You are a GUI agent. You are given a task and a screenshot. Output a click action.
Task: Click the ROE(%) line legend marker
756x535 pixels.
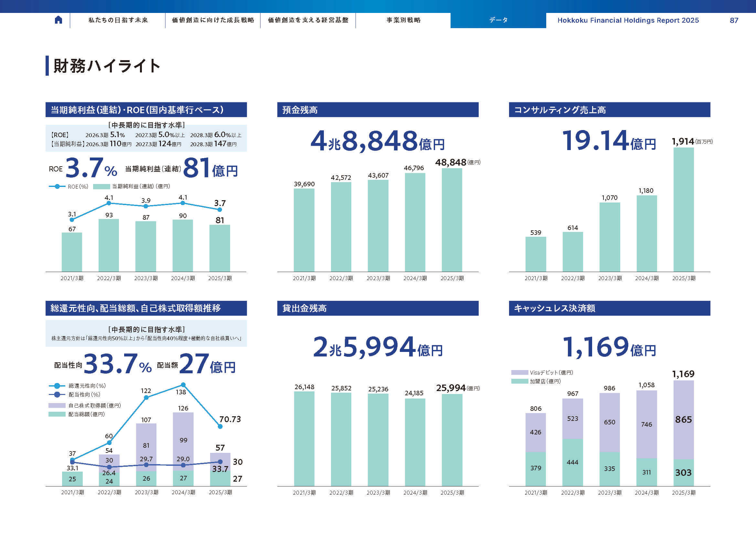(x=57, y=186)
